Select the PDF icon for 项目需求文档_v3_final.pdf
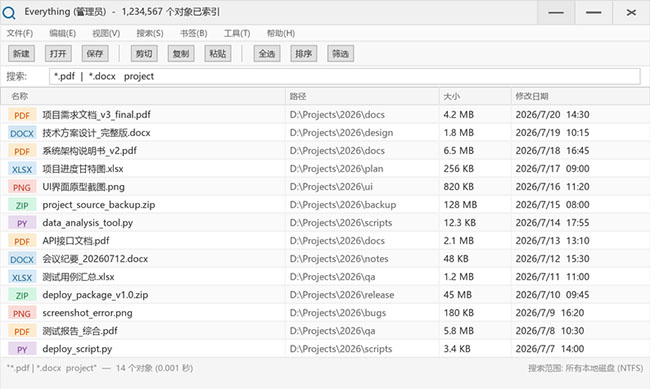This screenshot has width=650, height=389. (22, 115)
